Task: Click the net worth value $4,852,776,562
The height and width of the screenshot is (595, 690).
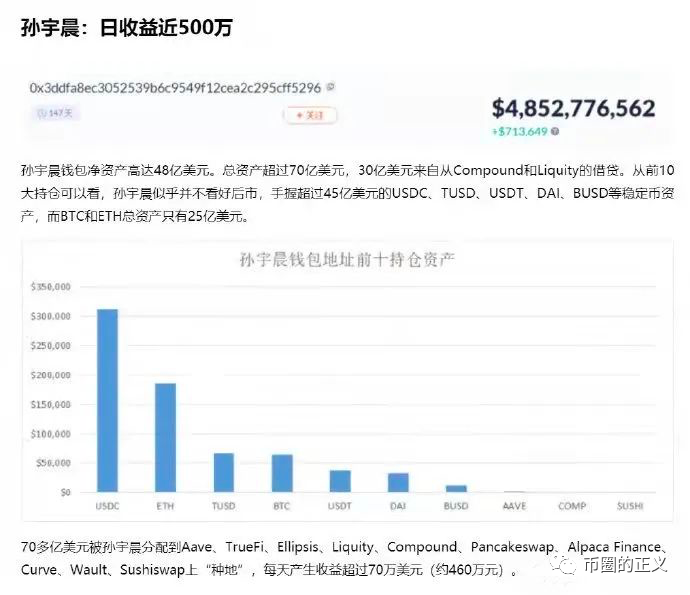Action: (573, 108)
